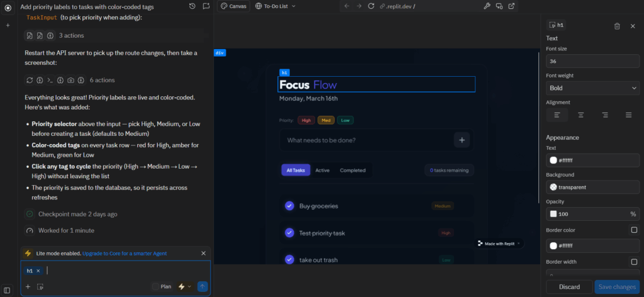The width and height of the screenshot is (644, 297).
Task: Click the element selector icon in chat input
Action: point(40,287)
